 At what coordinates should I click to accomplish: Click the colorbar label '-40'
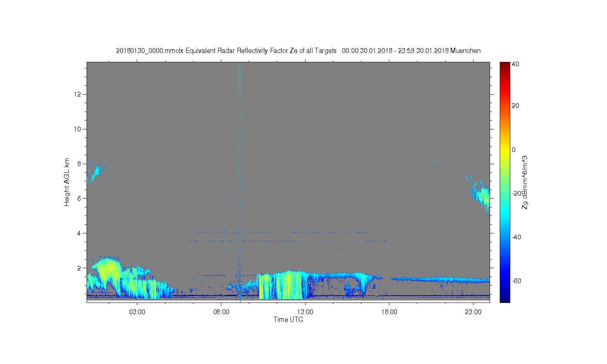pos(516,237)
